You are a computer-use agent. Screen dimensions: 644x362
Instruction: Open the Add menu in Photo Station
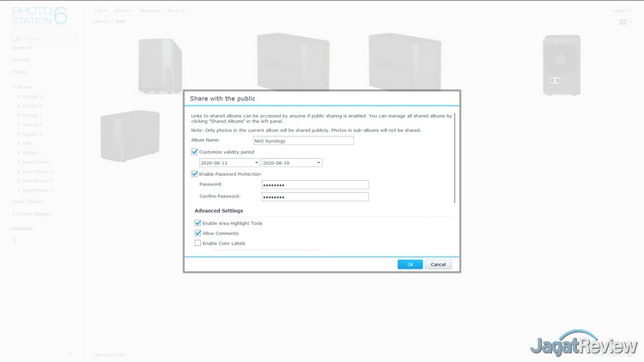point(100,10)
